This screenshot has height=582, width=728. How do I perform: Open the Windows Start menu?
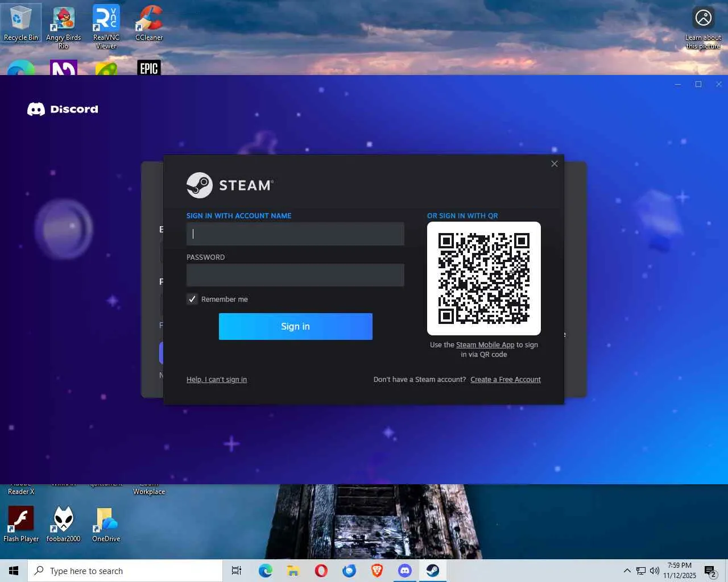point(14,571)
